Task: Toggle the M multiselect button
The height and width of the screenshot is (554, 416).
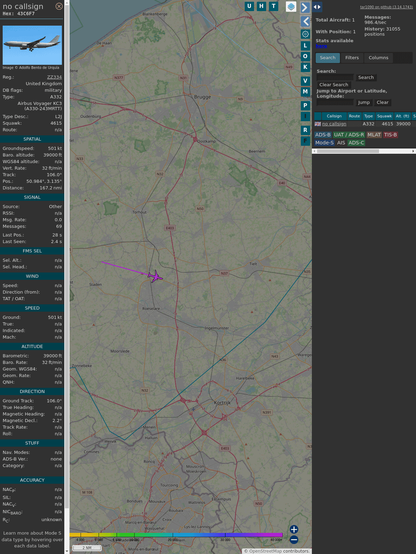Action: [305, 92]
